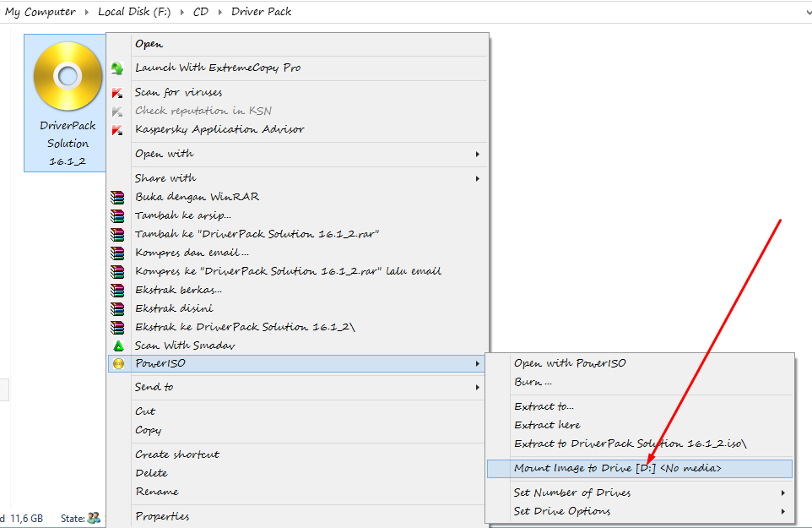Open Properties from the context menu

pyautogui.click(x=298, y=516)
